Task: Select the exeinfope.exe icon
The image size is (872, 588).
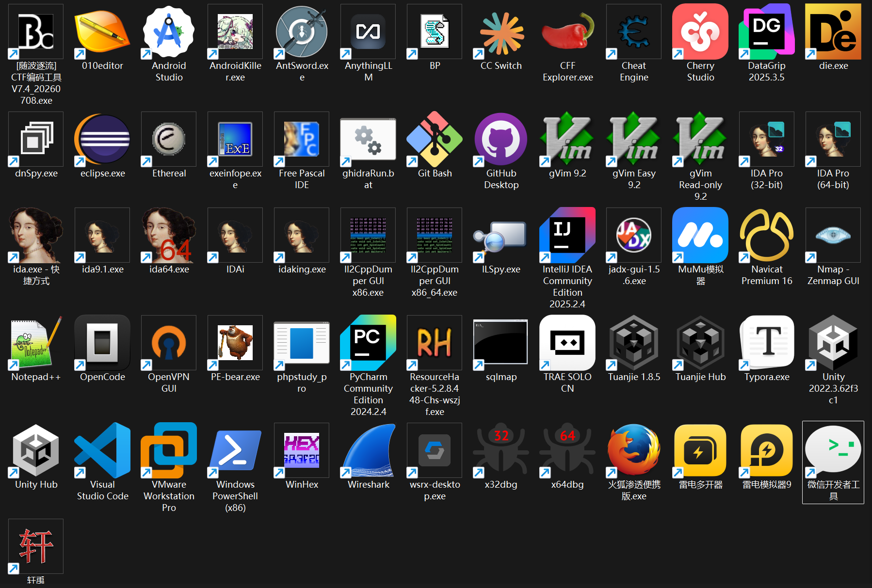Action: [235, 139]
